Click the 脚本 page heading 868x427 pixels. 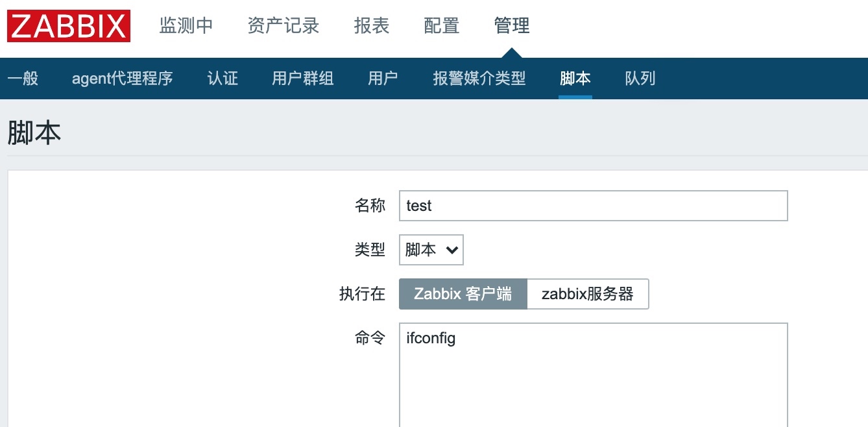tap(34, 132)
